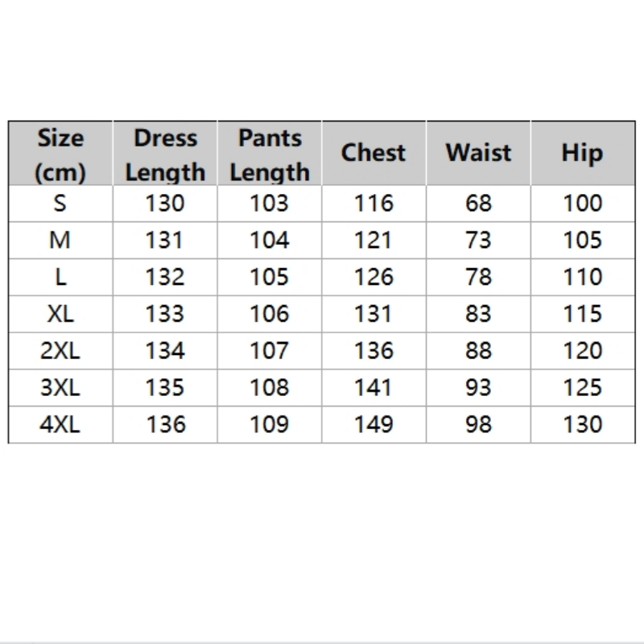Select the Hip column header
The image size is (644, 644).
(582, 153)
